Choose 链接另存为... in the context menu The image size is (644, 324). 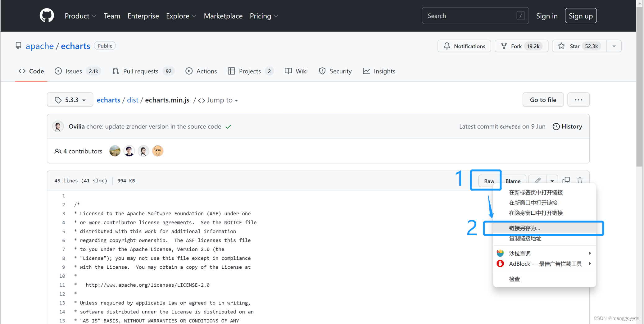544,228
